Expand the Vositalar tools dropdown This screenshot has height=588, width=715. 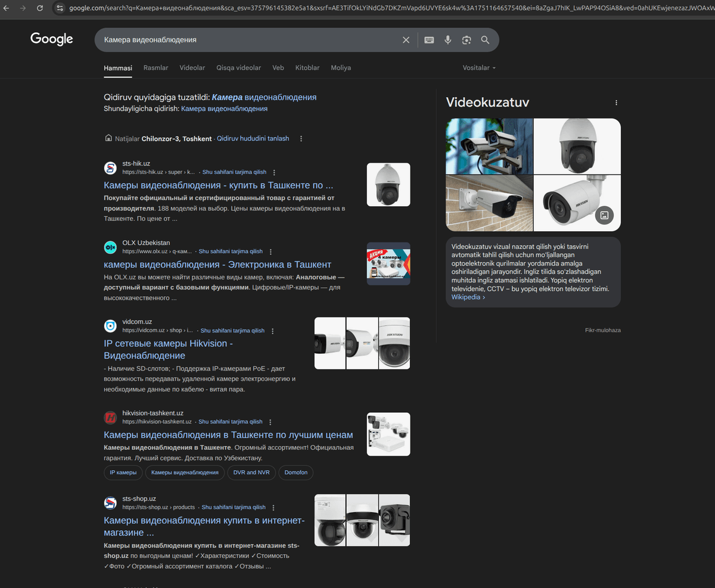coord(479,68)
